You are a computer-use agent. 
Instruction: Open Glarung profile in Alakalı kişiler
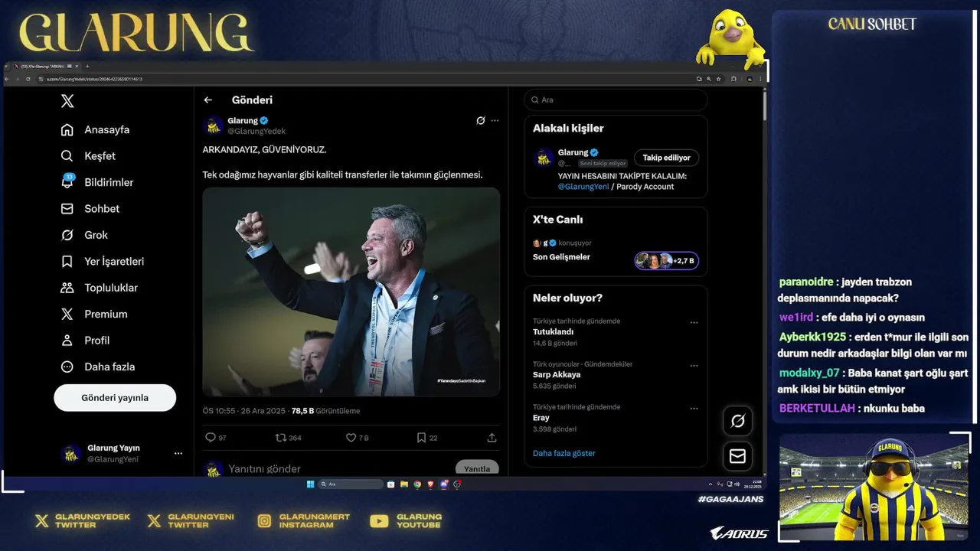click(573, 152)
